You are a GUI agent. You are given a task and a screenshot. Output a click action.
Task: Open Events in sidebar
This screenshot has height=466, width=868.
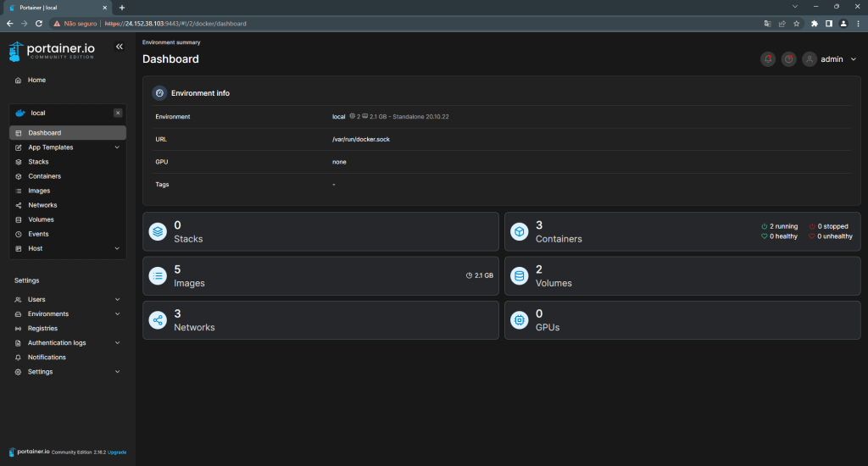[38, 234]
